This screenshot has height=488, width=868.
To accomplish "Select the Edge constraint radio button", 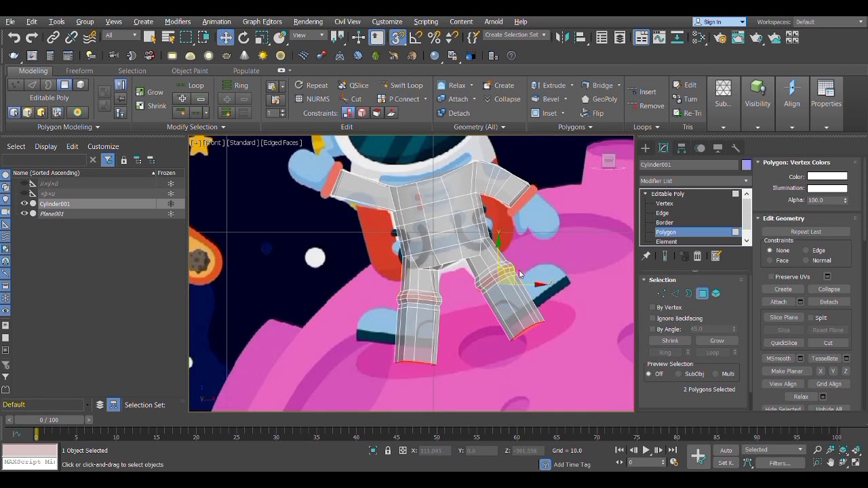I will (806, 250).
